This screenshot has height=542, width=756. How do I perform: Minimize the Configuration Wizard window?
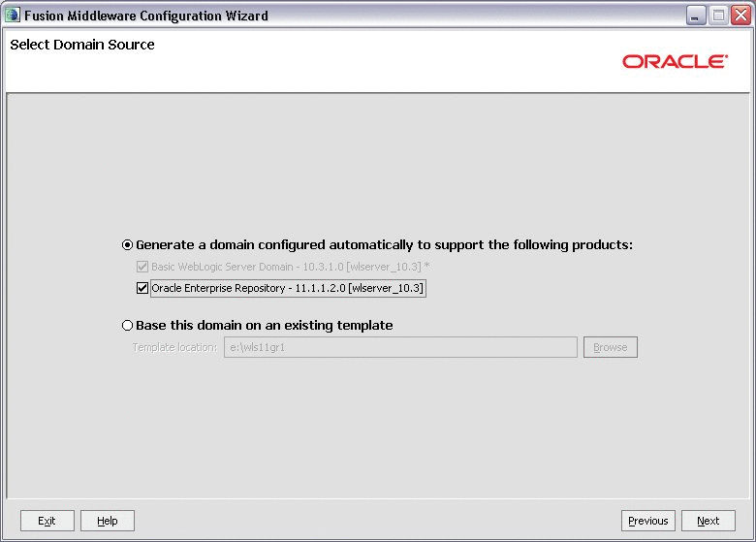point(695,16)
